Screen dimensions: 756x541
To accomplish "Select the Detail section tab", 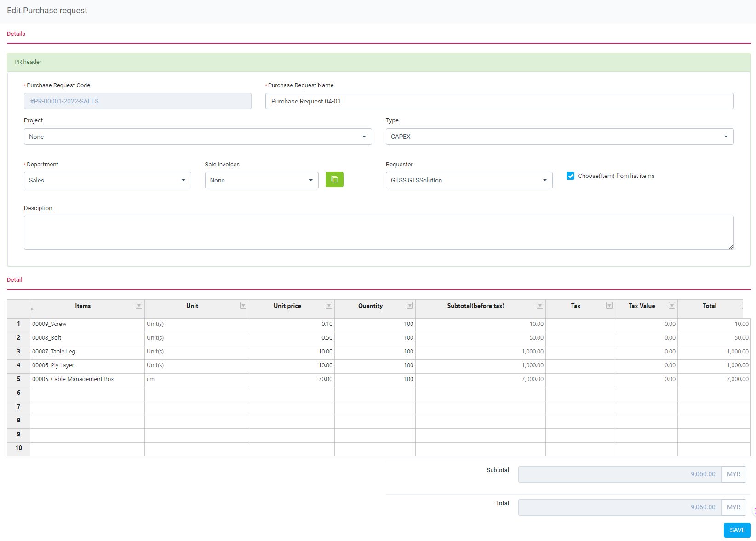I will pos(14,279).
